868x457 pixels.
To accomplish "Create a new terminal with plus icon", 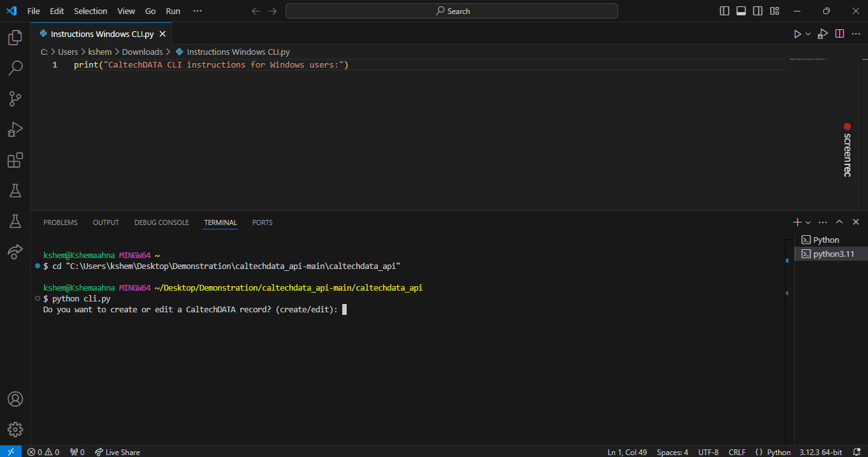I will click(797, 222).
